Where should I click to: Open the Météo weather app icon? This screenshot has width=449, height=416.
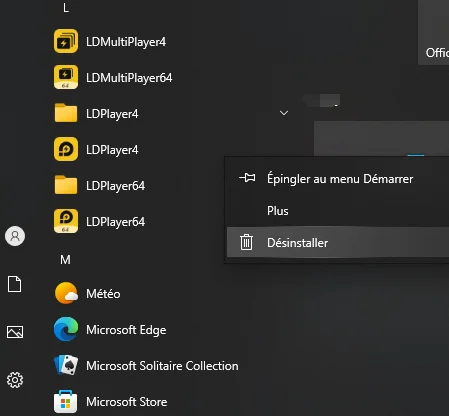(66, 293)
